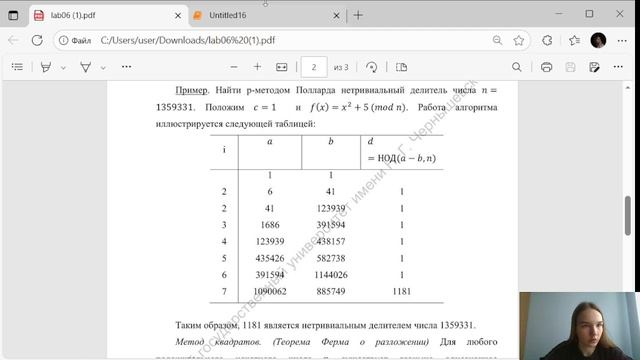
Task: Maximize the browser window
Action: (589, 14)
